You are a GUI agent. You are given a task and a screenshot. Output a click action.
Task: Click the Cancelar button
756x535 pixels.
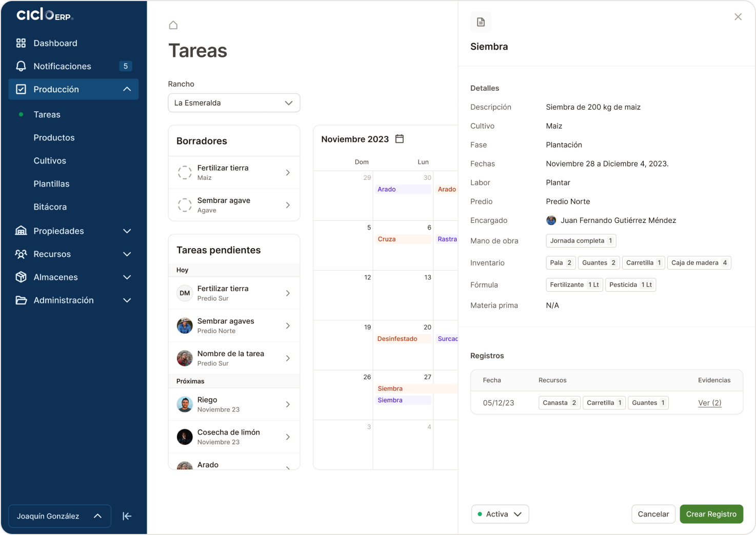(x=653, y=514)
